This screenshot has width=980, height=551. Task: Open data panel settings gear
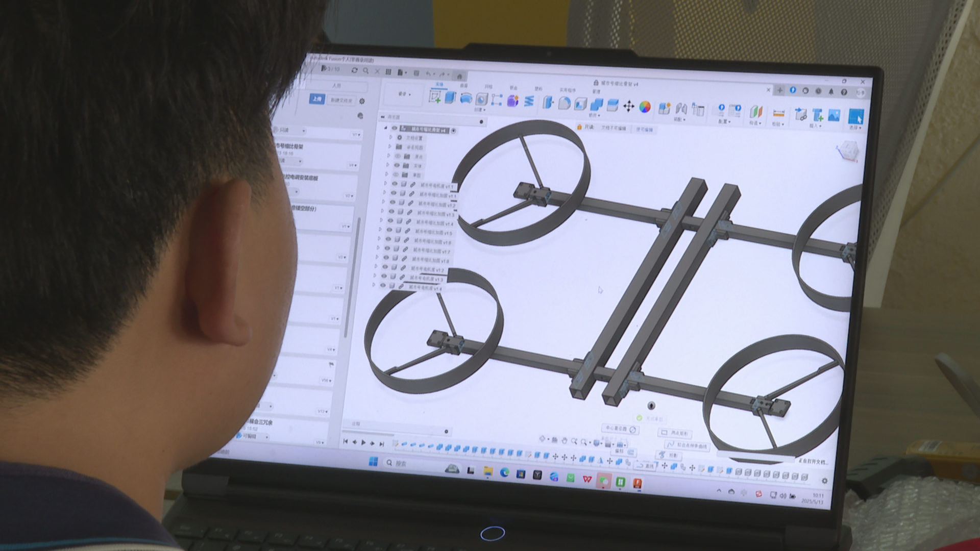pyautogui.click(x=362, y=101)
